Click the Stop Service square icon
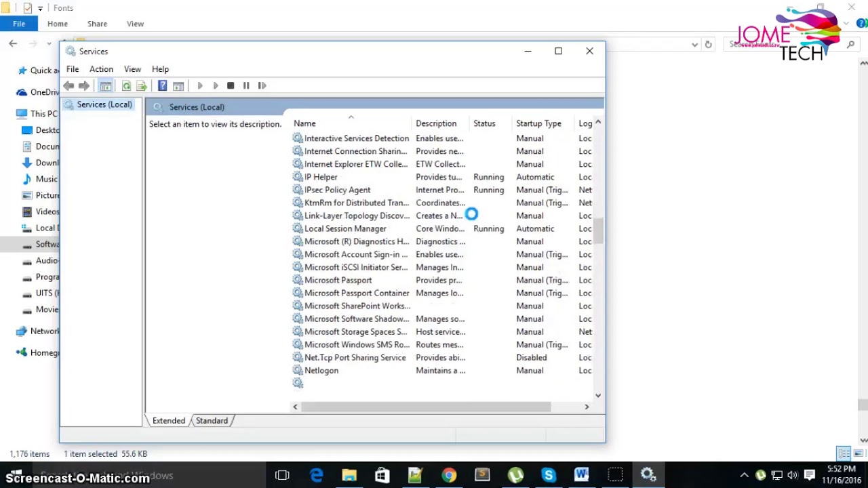Image resolution: width=868 pixels, height=488 pixels. (231, 85)
